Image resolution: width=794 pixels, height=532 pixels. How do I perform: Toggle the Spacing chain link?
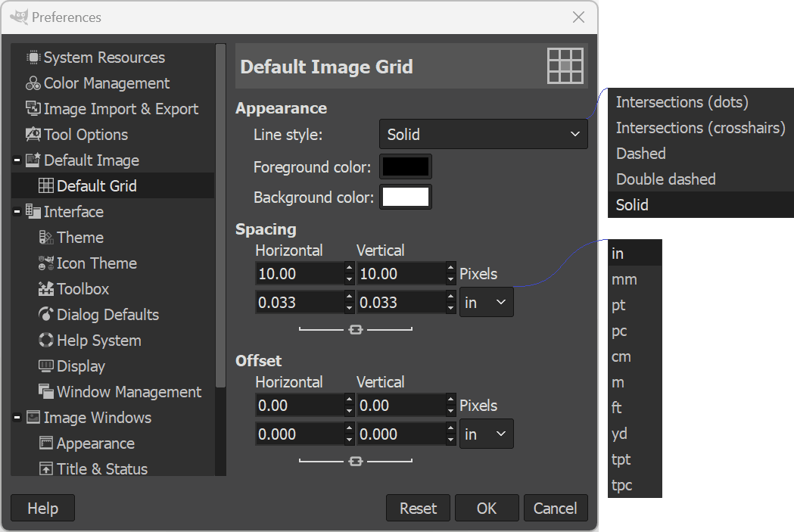pyautogui.click(x=356, y=329)
